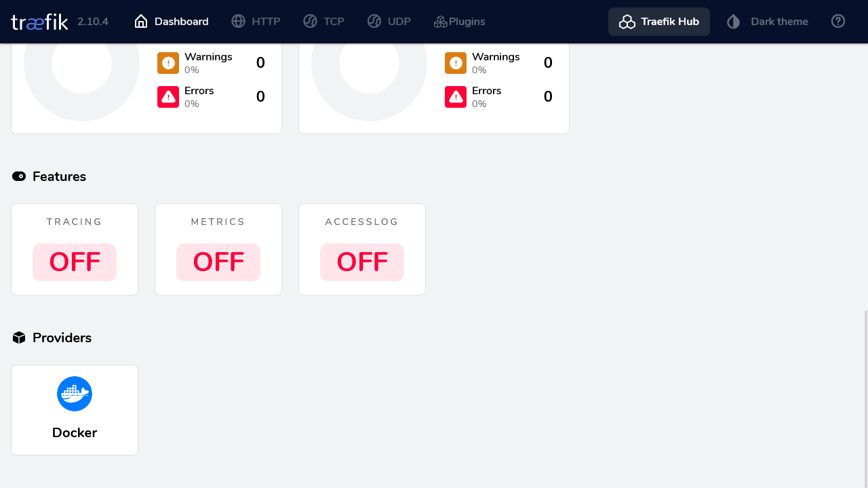Click the left card's orange Warnings icon
This screenshot has width=868, height=488.
pyautogui.click(x=168, y=63)
